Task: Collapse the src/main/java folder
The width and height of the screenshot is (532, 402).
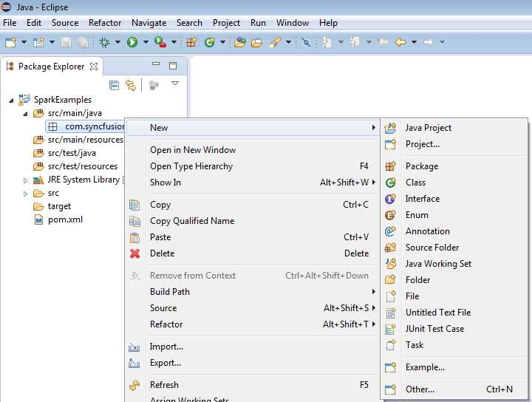Action: coord(25,114)
